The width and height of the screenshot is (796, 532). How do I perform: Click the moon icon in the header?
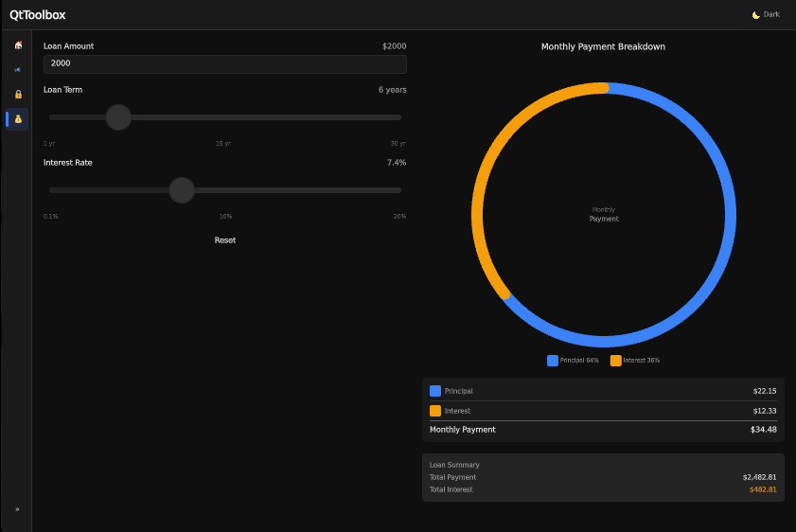(x=755, y=15)
